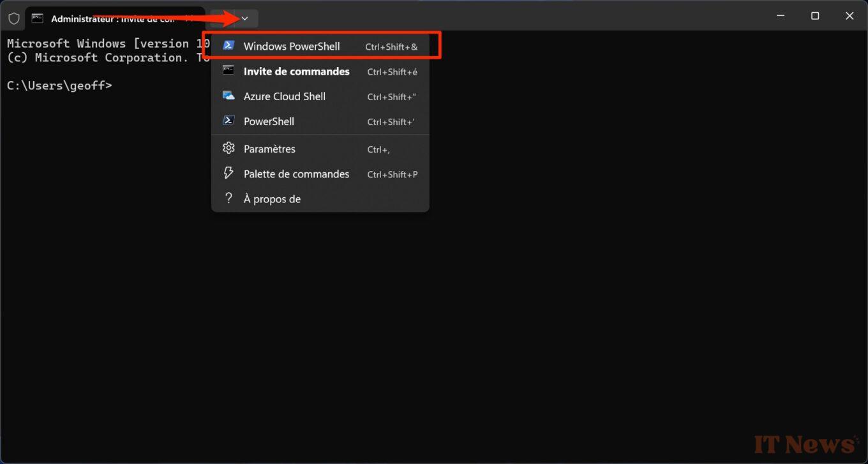Open Paramètres from the dropdown menu
This screenshot has width=868, height=464.
click(269, 148)
